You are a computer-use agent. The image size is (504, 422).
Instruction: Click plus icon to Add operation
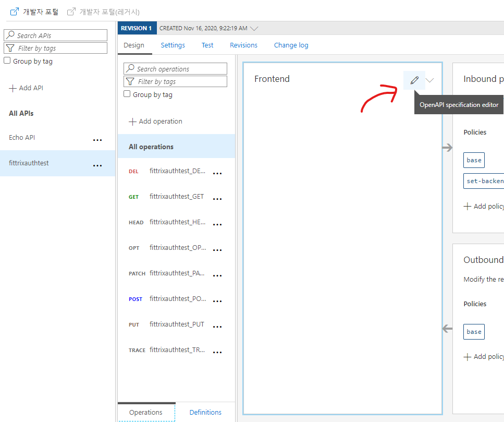[x=132, y=122]
